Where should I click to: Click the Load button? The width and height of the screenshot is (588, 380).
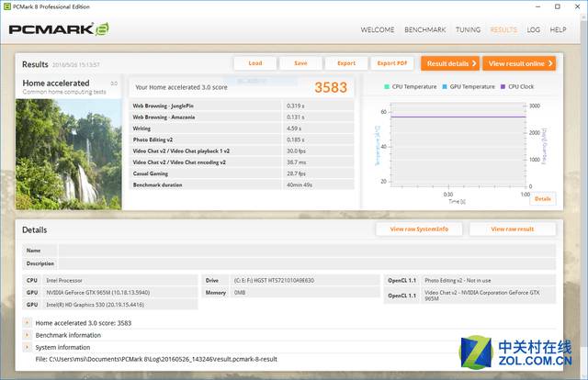(x=255, y=63)
